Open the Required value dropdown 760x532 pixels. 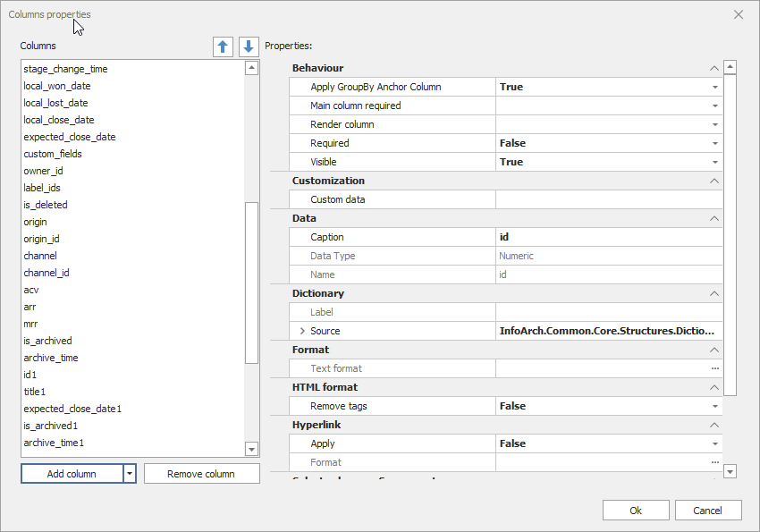click(x=714, y=143)
